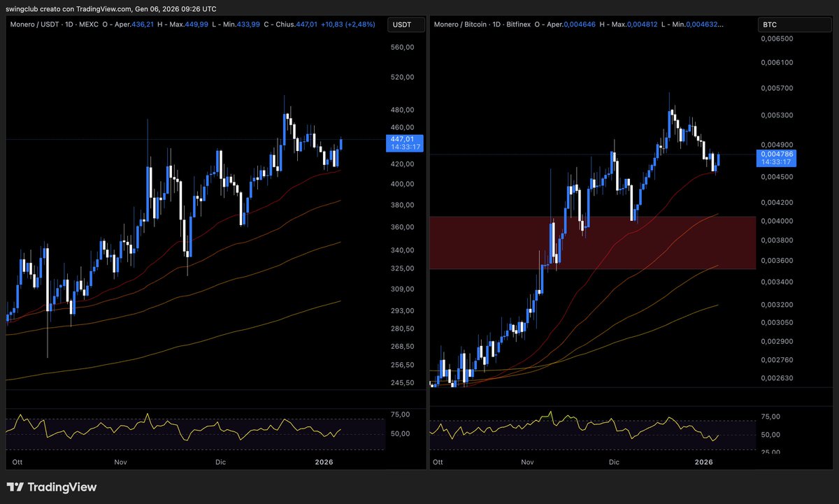Click the blue 0,004786 current price label
Viewport: 839px width, 504px height.
776,159
